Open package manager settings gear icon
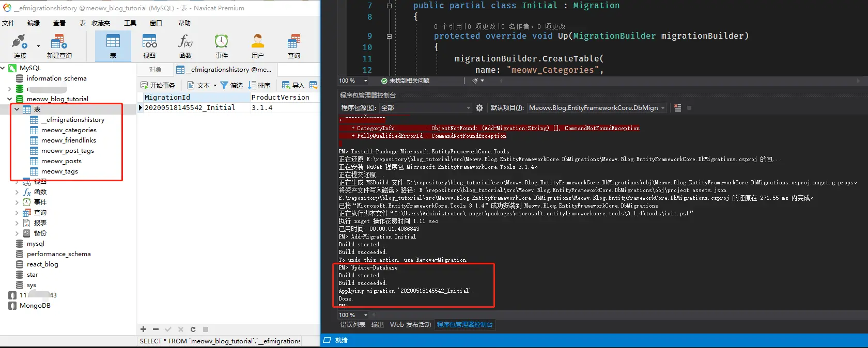The width and height of the screenshot is (868, 348). [479, 108]
